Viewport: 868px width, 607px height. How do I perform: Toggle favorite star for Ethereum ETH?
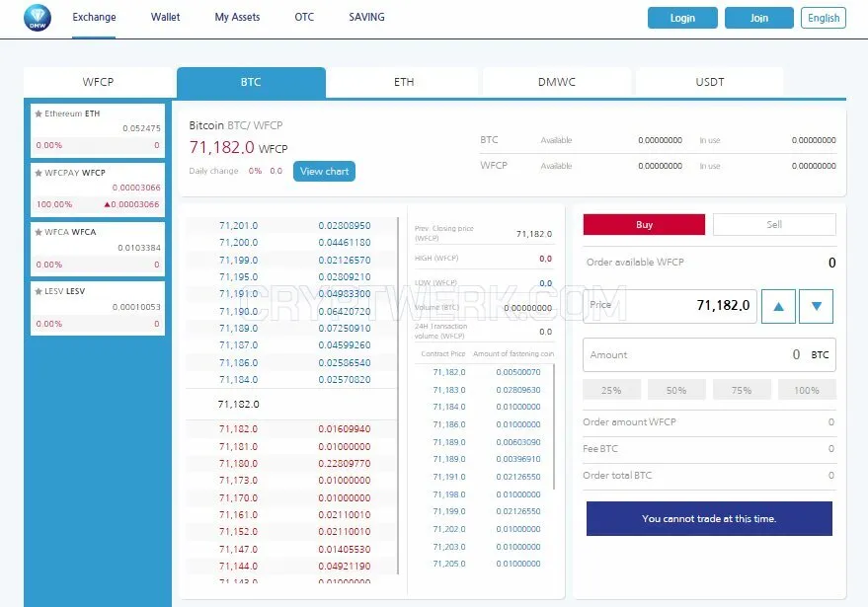coord(39,114)
